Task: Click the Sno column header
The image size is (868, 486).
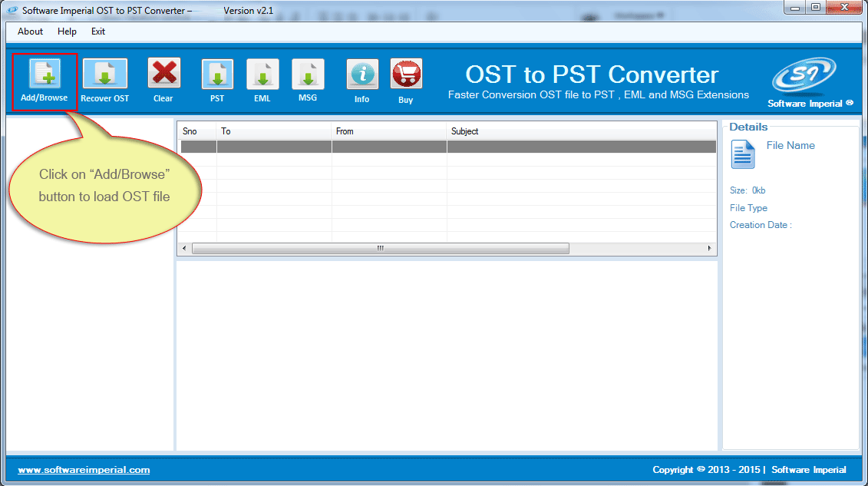Action: coord(198,131)
